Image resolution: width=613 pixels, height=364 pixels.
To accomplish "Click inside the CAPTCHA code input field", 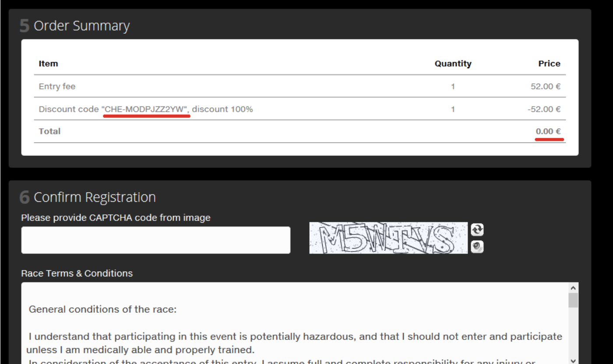I will point(155,240).
